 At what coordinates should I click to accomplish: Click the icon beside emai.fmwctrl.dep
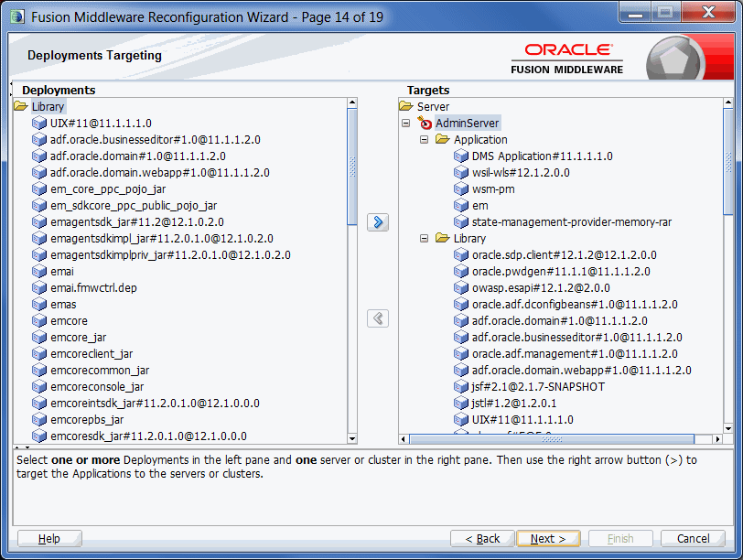(38, 287)
